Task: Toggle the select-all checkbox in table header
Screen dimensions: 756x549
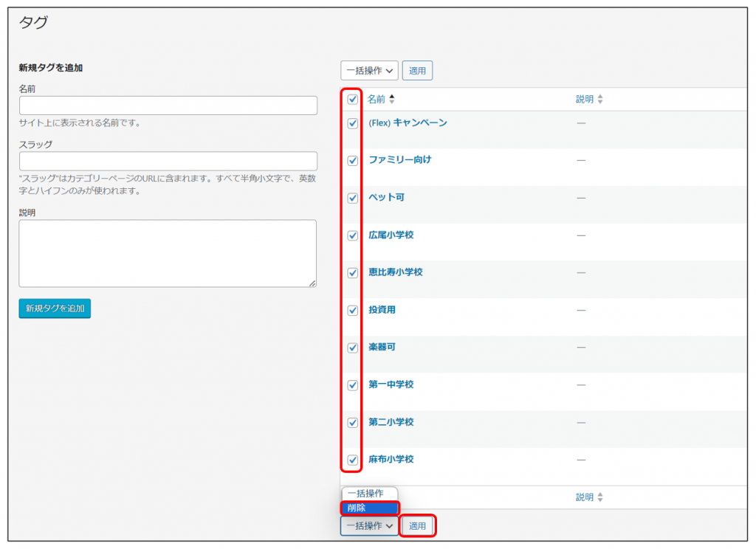Action: coord(352,100)
